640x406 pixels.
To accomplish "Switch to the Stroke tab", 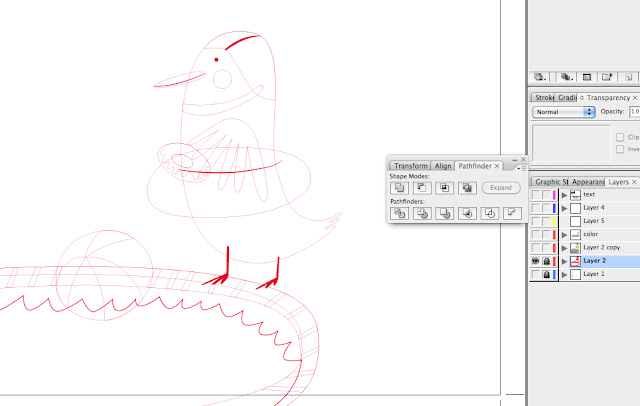I will click(544, 98).
